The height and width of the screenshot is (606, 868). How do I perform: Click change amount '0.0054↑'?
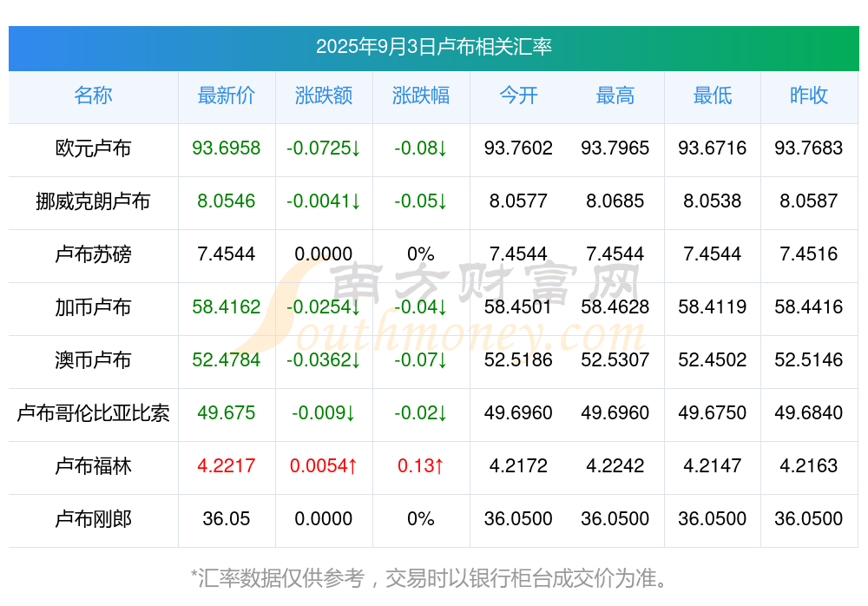(x=323, y=466)
